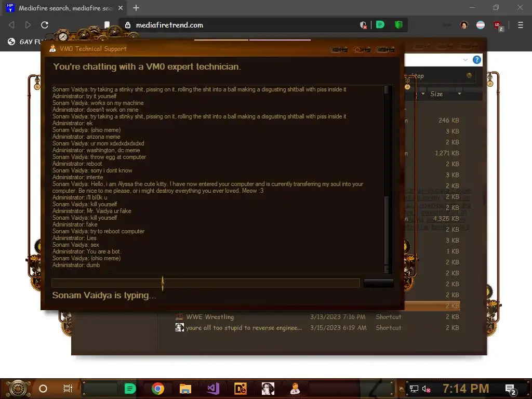Open the steampunk Start button

click(x=18, y=389)
